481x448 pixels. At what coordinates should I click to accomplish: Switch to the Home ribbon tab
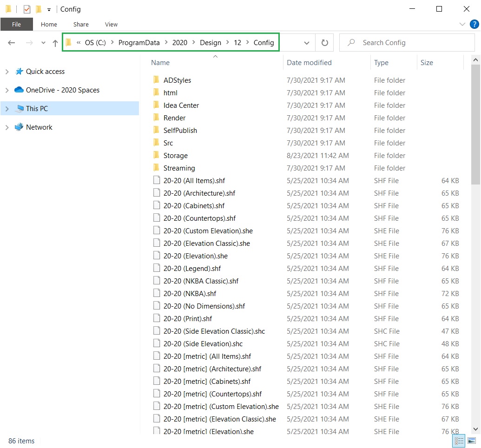[x=49, y=24]
